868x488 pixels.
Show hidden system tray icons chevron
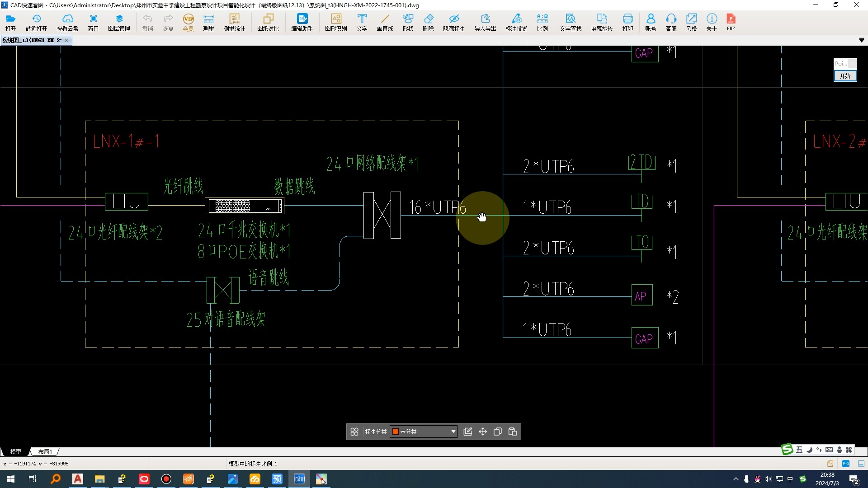coord(736,479)
